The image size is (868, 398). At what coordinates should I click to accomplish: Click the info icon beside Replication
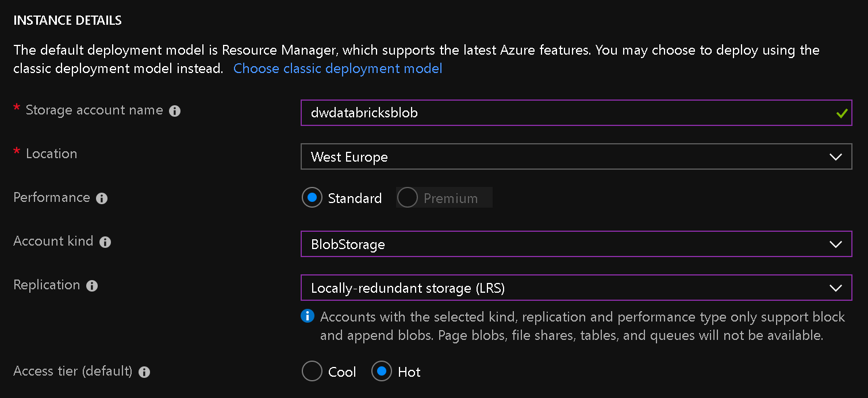point(92,285)
